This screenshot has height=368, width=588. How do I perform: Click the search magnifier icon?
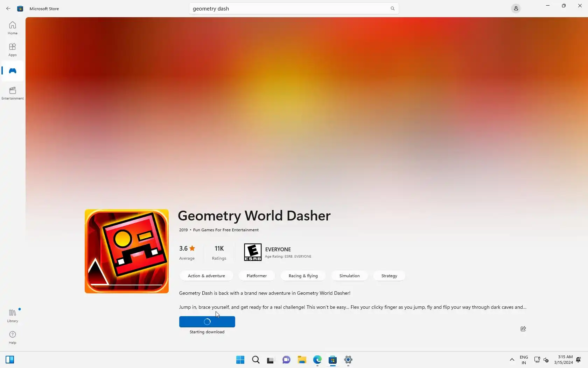[x=392, y=8]
